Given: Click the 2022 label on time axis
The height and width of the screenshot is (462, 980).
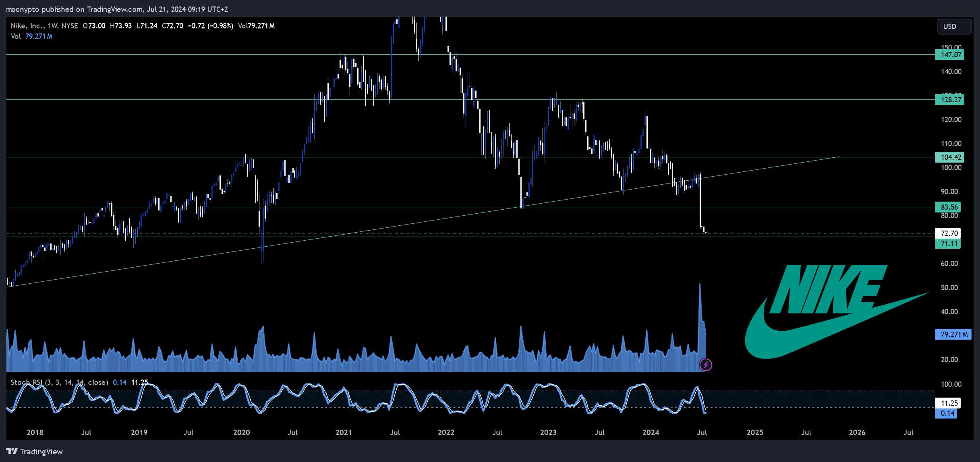Looking at the screenshot, I should 446,433.
